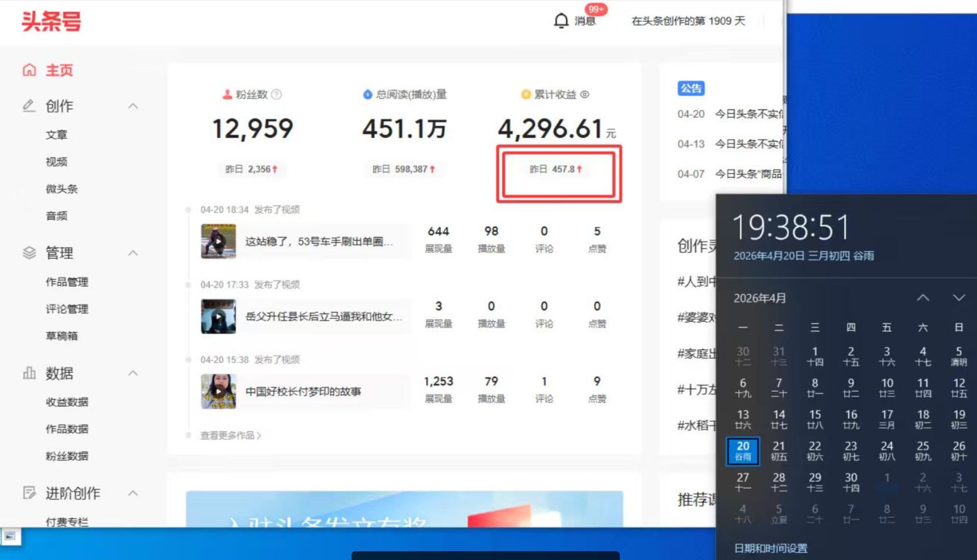The image size is (977, 560).
Task: Click the 创作 pencil icon
Action: pyautogui.click(x=29, y=106)
